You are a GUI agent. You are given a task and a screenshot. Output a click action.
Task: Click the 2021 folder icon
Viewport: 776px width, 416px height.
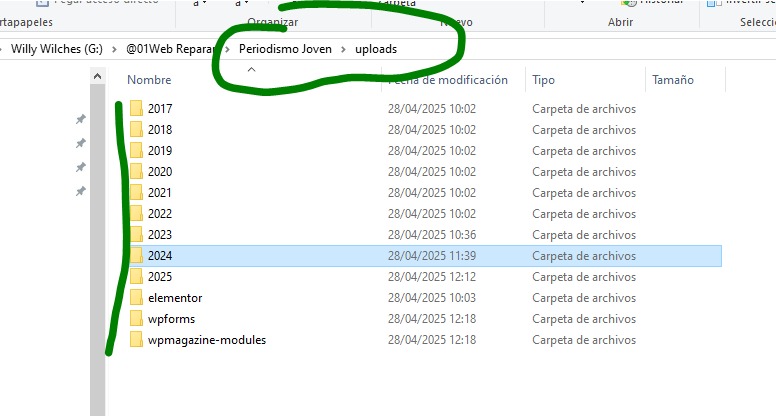click(136, 193)
